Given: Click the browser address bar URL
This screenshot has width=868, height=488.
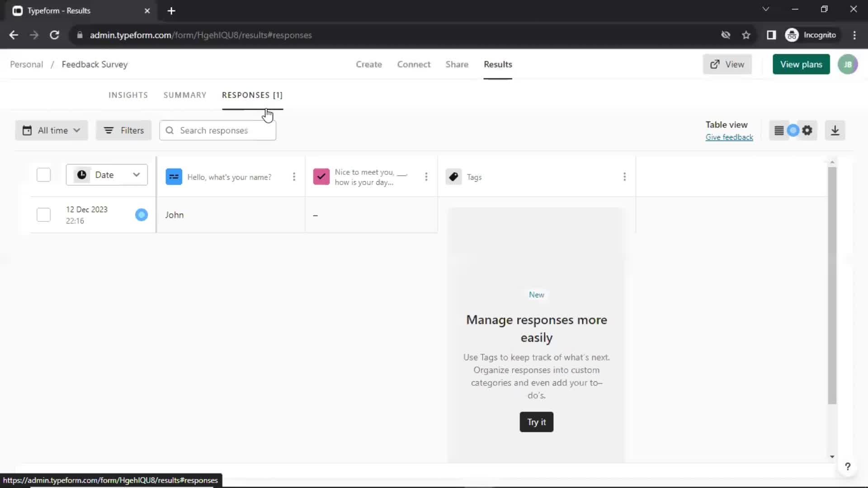Looking at the screenshot, I should (x=201, y=35).
